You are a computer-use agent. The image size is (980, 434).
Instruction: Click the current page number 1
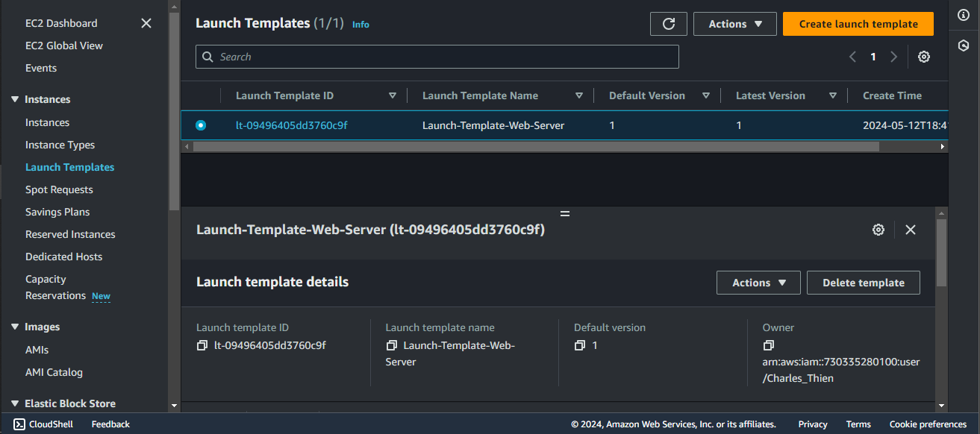coord(873,57)
